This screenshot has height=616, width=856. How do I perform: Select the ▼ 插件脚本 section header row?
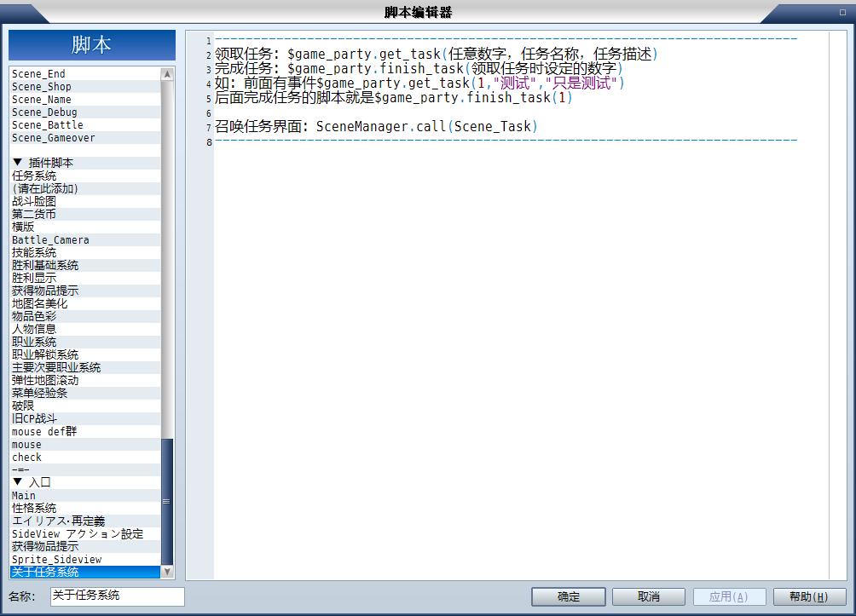[86, 163]
